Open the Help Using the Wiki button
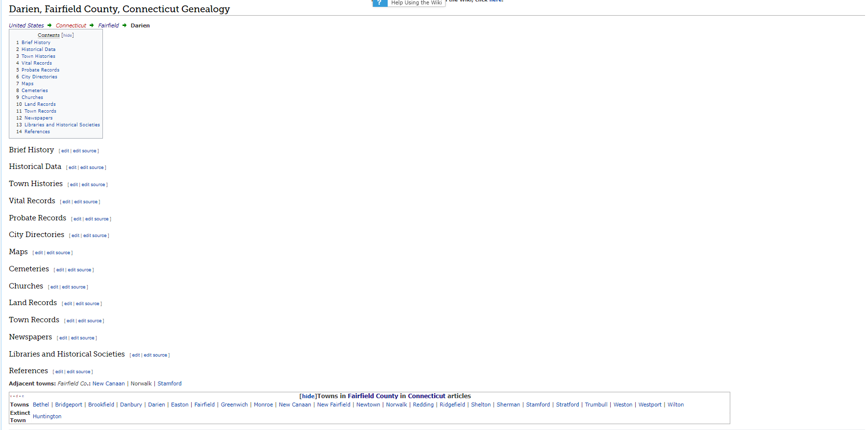The width and height of the screenshot is (868, 430). tap(416, 3)
